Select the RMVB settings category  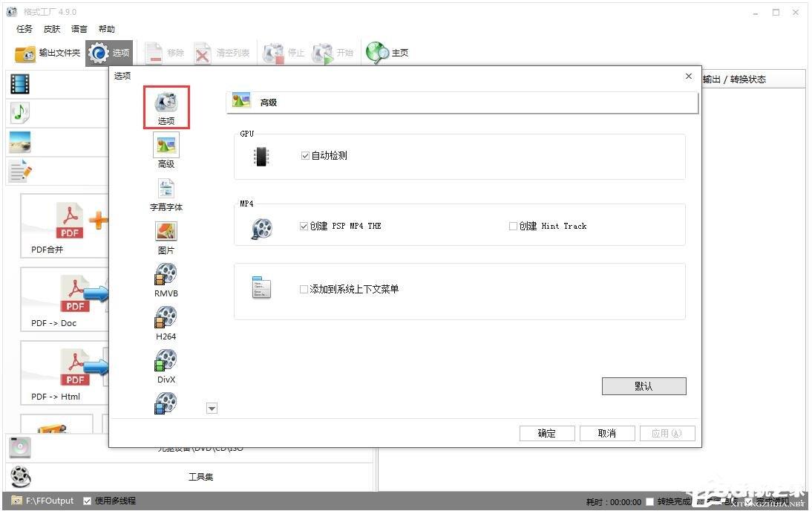pyautogui.click(x=166, y=280)
